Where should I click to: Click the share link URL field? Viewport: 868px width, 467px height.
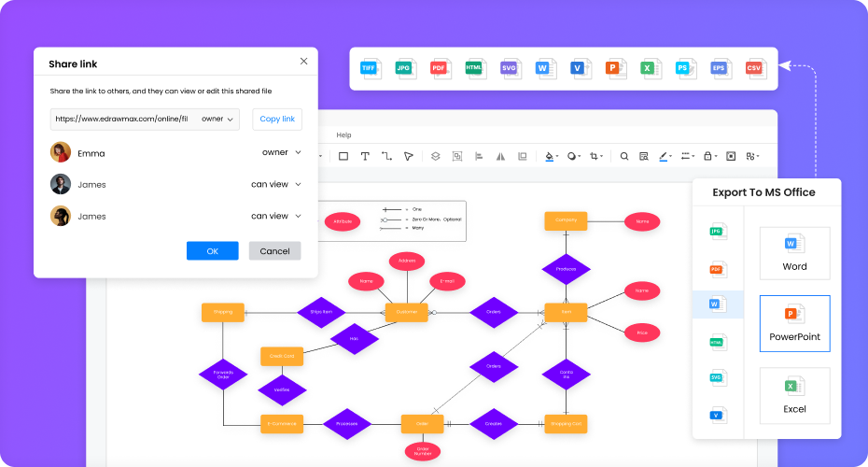pyautogui.click(x=121, y=119)
